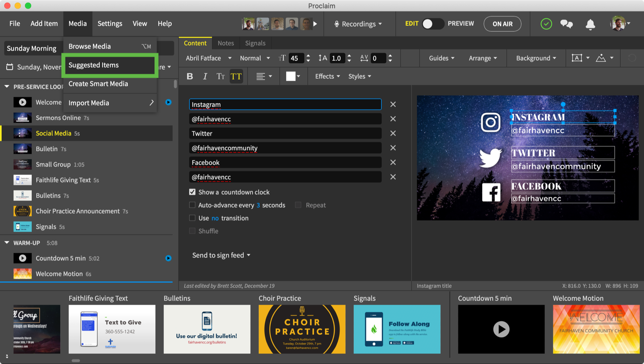Open the Choir Practice slide thumbnail

coord(302,329)
